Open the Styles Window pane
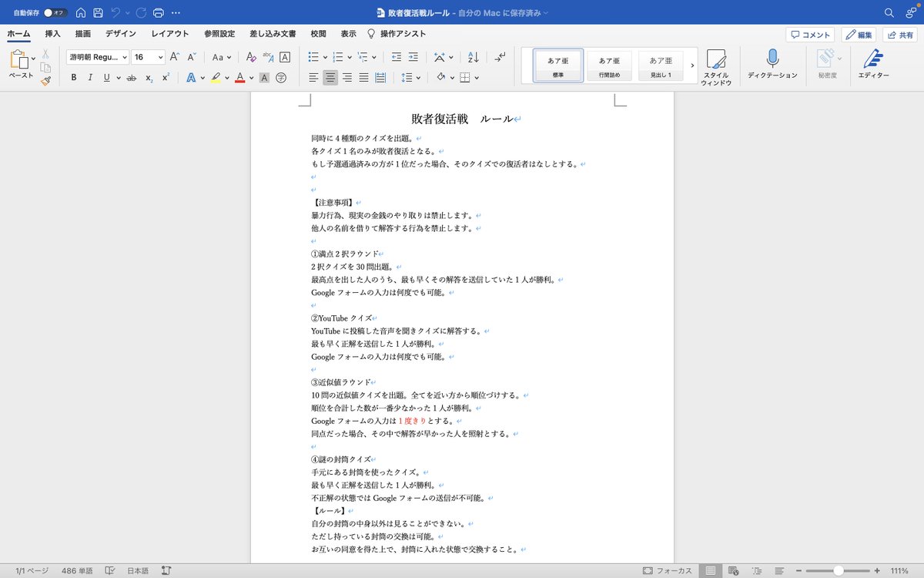The width and height of the screenshot is (924, 578). (x=715, y=68)
